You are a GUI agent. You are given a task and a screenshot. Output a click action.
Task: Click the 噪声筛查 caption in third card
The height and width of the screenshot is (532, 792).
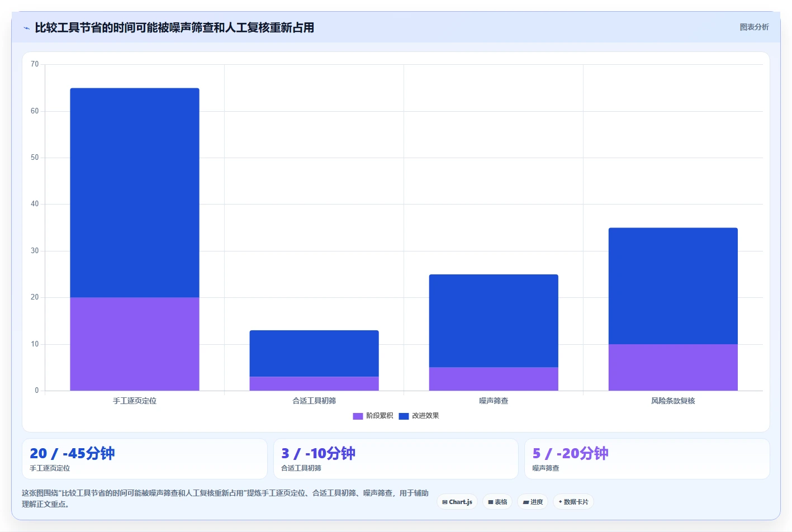click(546, 468)
